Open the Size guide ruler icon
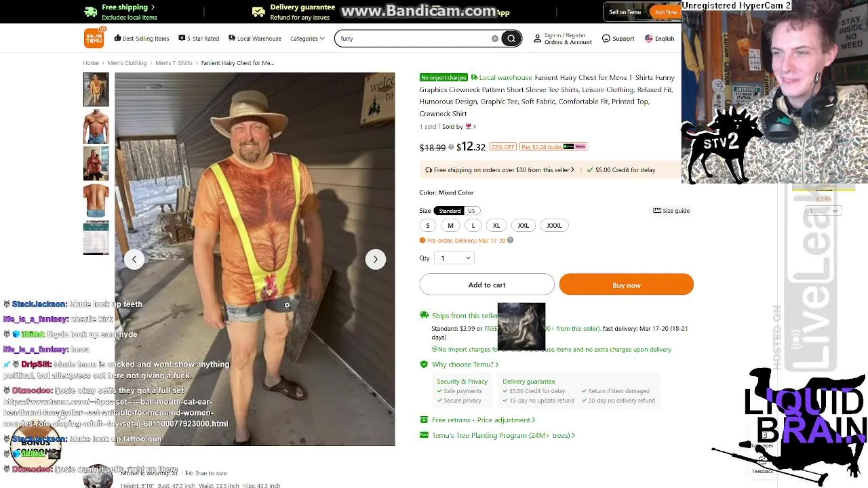Screen dimensions: 868x488 click(656, 211)
